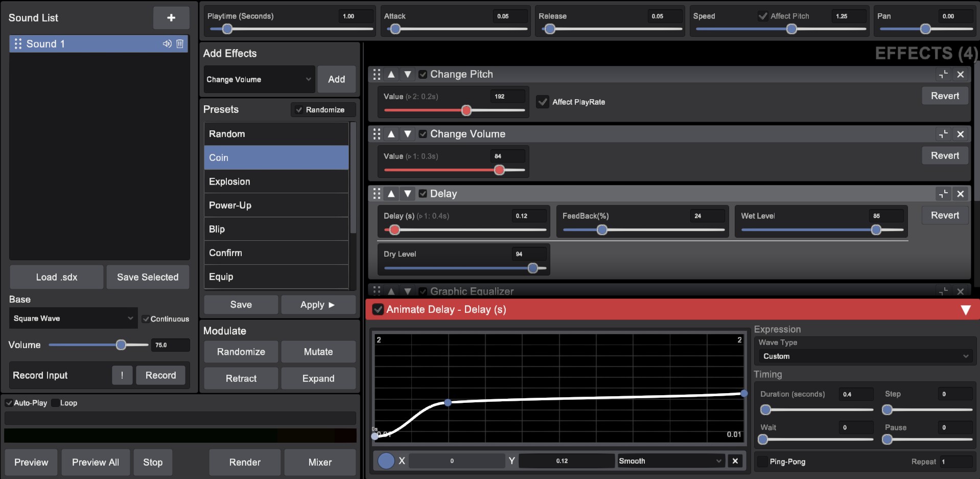The width and height of the screenshot is (980, 479).
Task: Move Change Volume effect down
Action: pyautogui.click(x=407, y=134)
